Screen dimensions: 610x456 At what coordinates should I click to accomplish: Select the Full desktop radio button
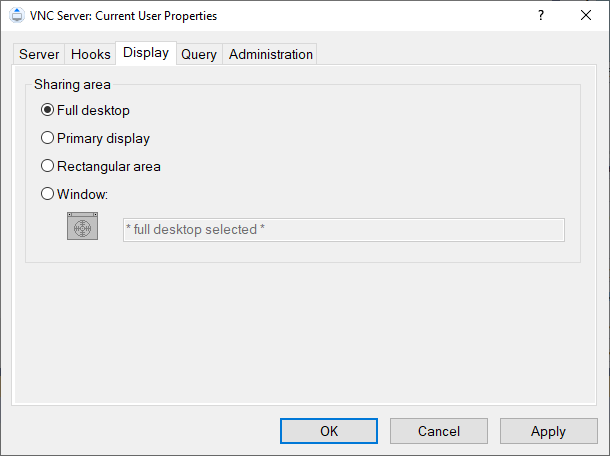point(47,110)
